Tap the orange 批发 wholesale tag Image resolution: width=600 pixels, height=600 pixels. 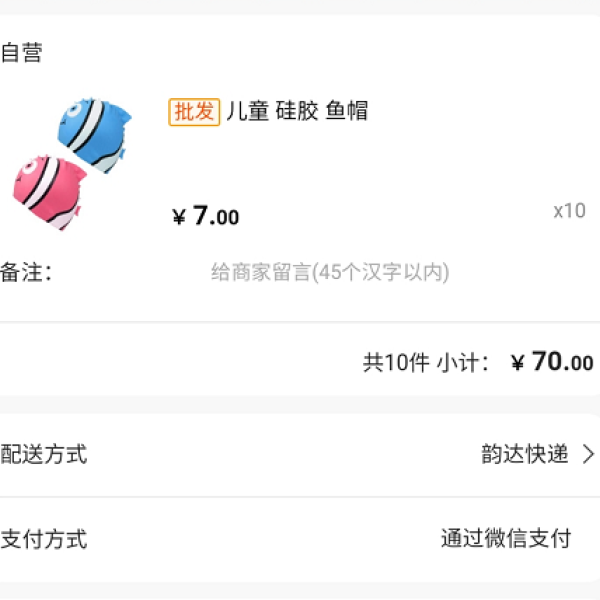tap(194, 112)
